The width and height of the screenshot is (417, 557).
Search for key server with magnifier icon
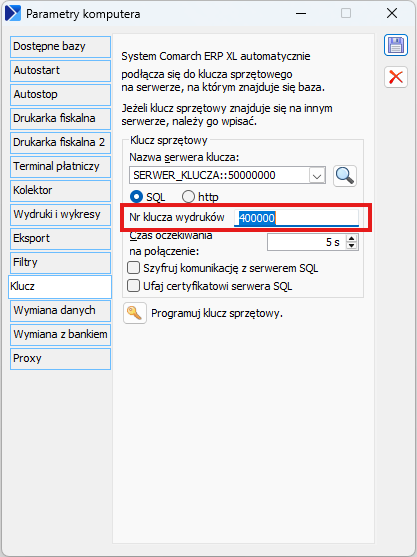(345, 176)
